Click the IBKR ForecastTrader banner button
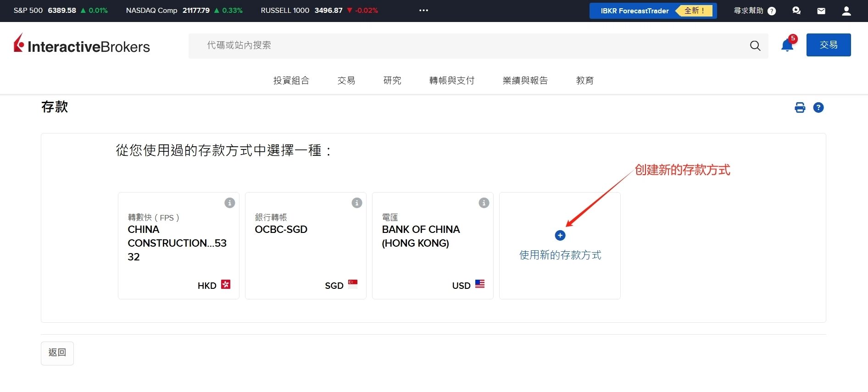The height and width of the screenshot is (392, 868). (x=653, y=11)
